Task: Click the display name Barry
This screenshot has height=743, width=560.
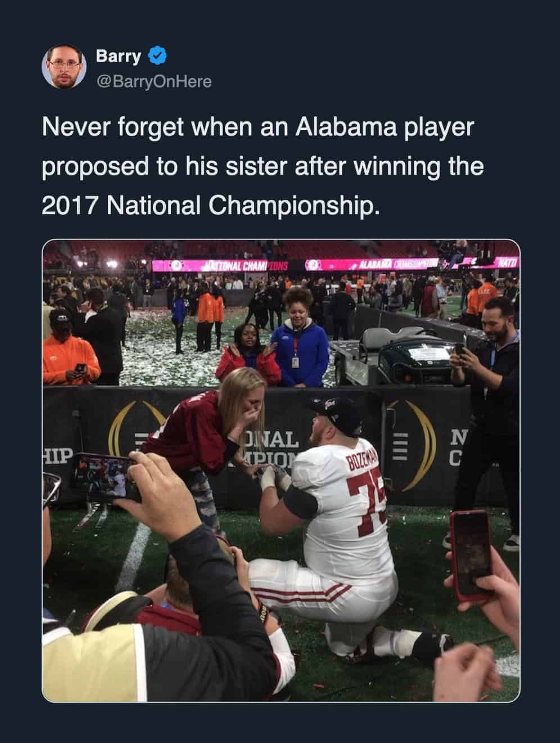Action: [118, 56]
